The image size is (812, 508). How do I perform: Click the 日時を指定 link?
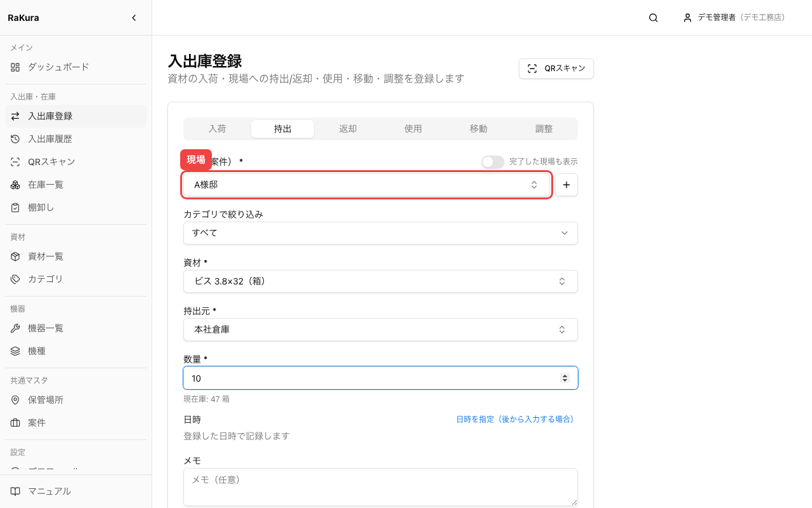(515, 420)
